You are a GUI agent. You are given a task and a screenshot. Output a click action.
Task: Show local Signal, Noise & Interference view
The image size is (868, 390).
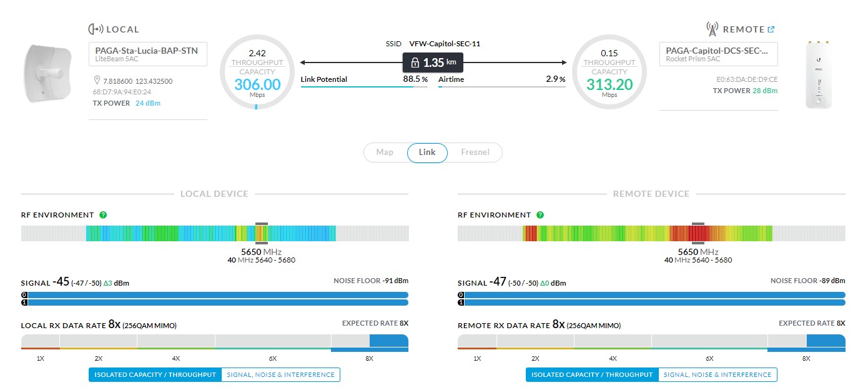coord(280,375)
